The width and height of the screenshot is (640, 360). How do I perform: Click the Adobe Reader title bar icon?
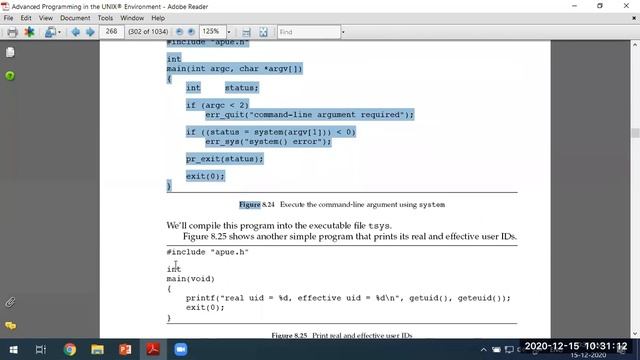click(5, 7)
